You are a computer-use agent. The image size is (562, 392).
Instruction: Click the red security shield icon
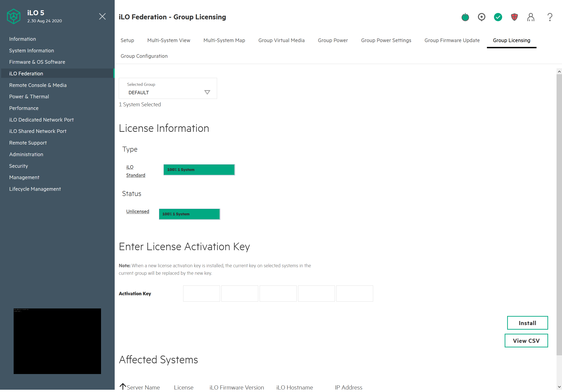pyautogui.click(x=514, y=17)
